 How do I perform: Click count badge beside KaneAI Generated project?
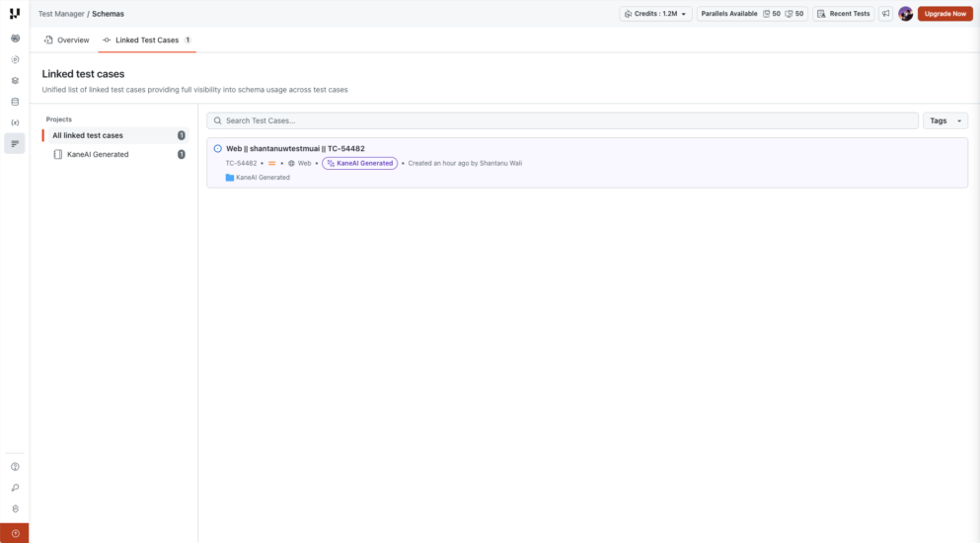coord(182,155)
